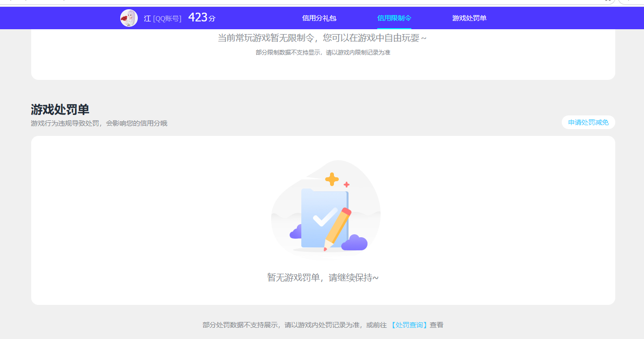
Task: Go to the 游戏处罚单 tab
Action: [469, 18]
